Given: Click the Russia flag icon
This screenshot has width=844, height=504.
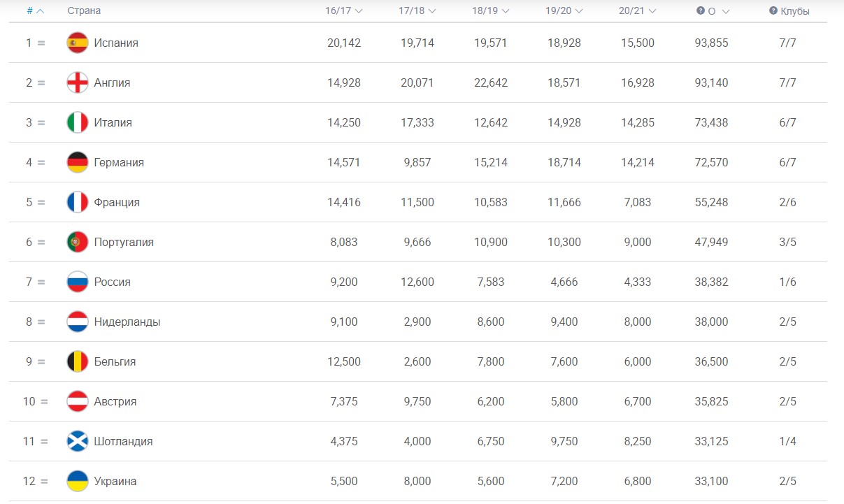Looking at the screenshot, I should (77, 282).
